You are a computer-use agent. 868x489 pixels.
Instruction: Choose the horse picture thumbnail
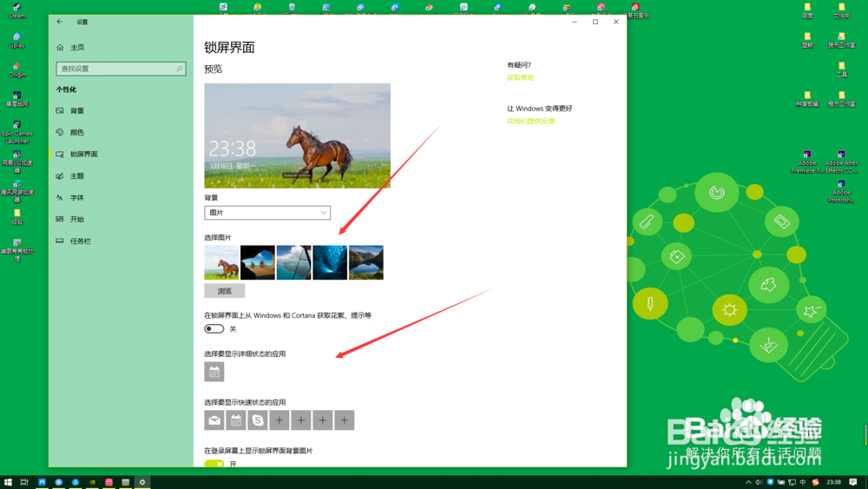[x=221, y=262]
